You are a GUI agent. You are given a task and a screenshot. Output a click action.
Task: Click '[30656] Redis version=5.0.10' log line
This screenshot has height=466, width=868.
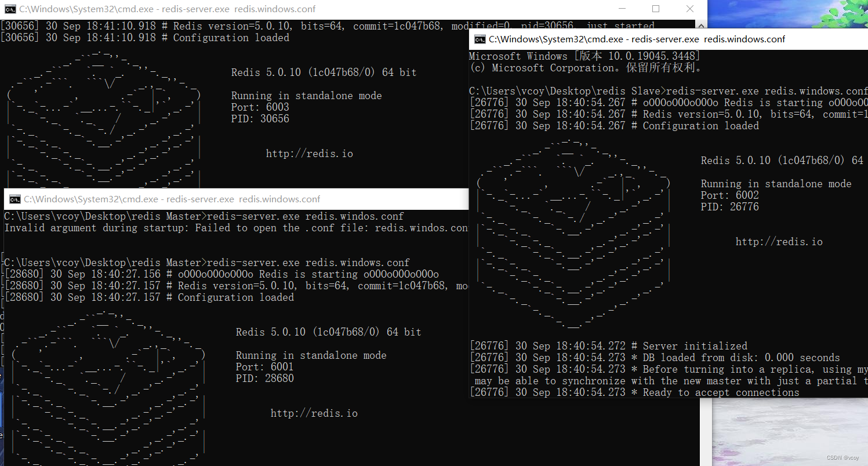pyautogui.click(x=328, y=26)
